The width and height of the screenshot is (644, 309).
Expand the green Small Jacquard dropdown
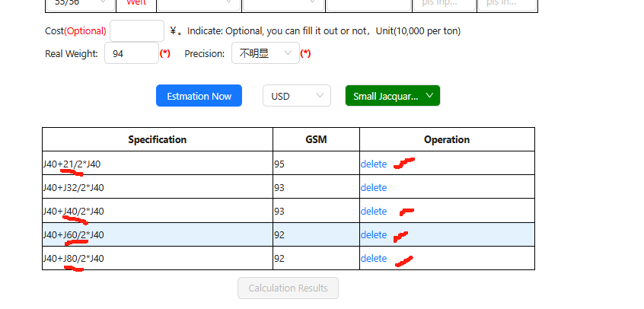(x=392, y=96)
